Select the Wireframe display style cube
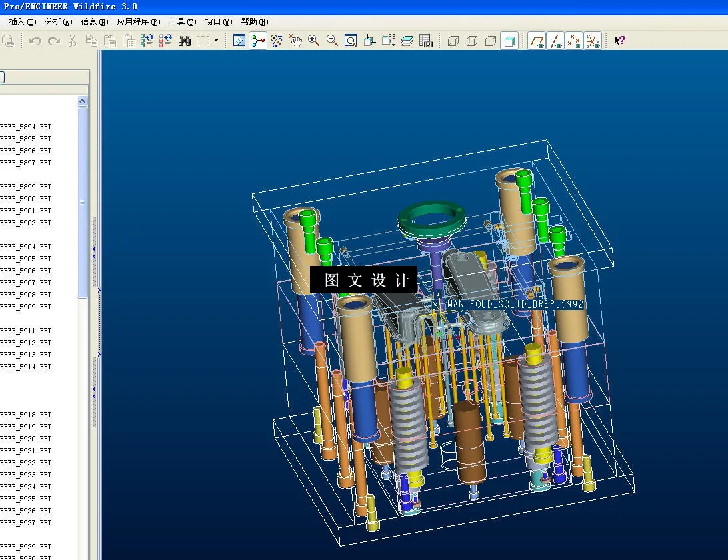The image size is (728, 560). pos(453,41)
